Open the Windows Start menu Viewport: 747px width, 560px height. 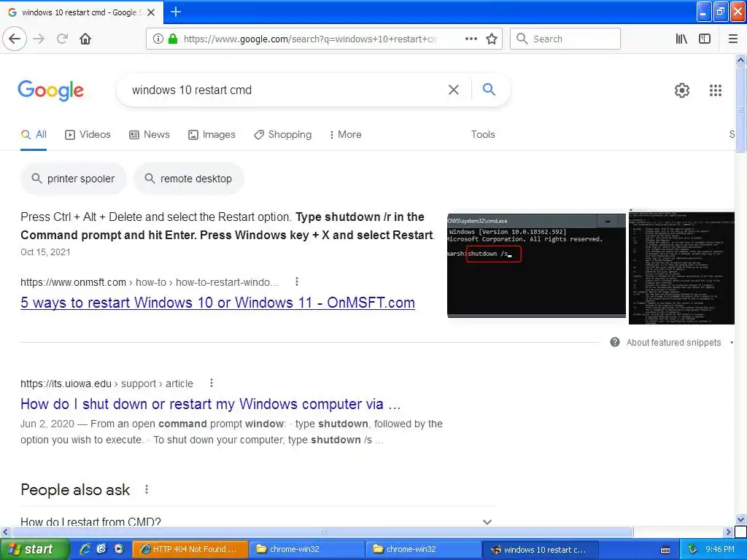[35, 550]
